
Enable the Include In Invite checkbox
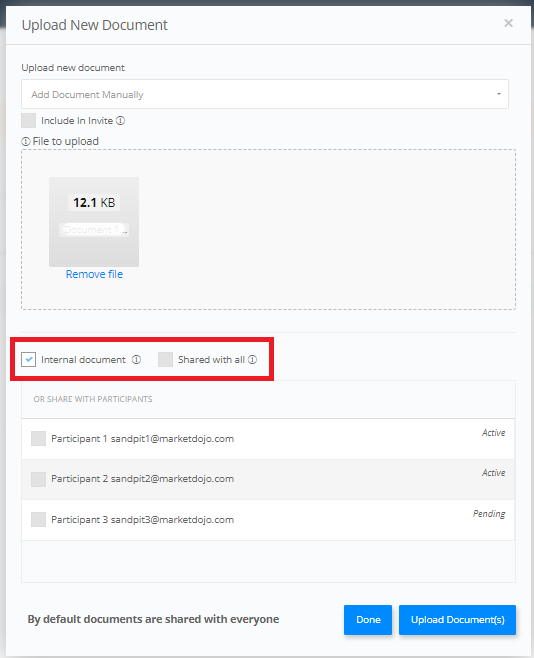point(29,120)
